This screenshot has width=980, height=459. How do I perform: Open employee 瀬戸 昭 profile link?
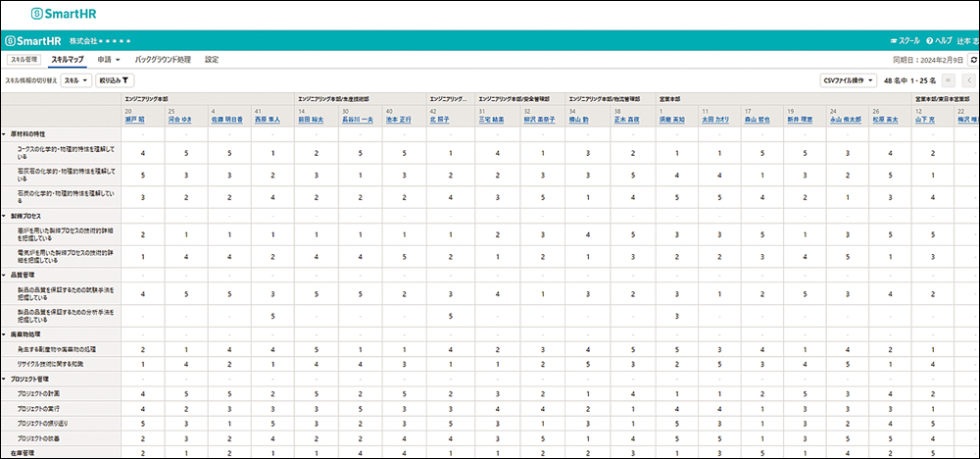(x=135, y=121)
